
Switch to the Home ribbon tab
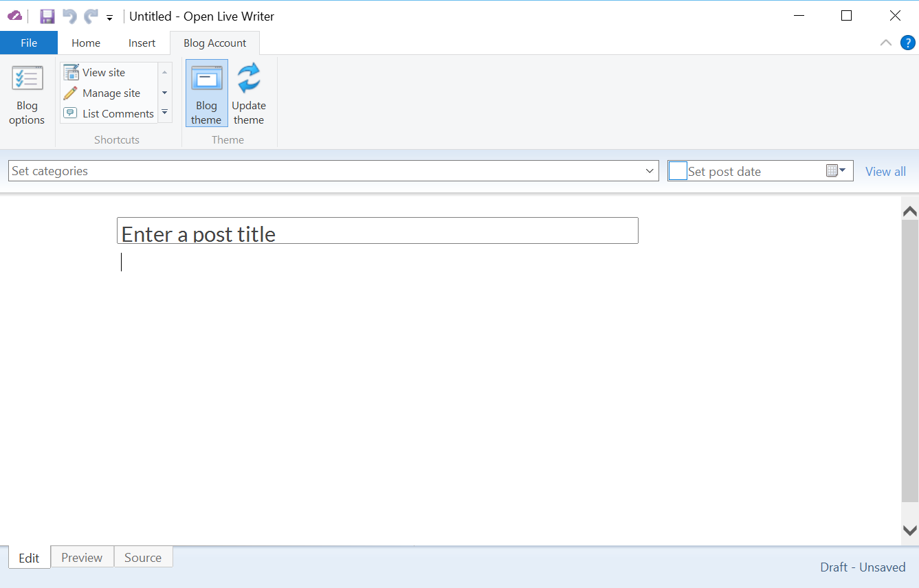(x=86, y=43)
